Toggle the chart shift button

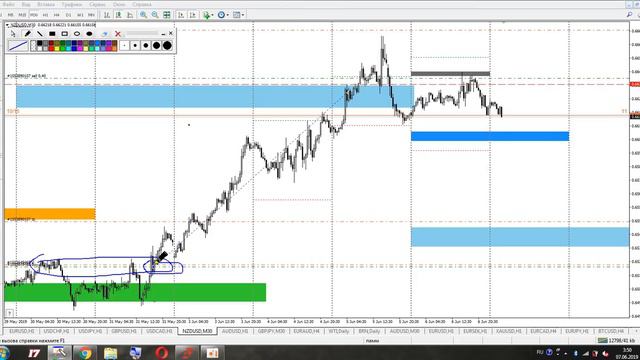tap(193, 15)
